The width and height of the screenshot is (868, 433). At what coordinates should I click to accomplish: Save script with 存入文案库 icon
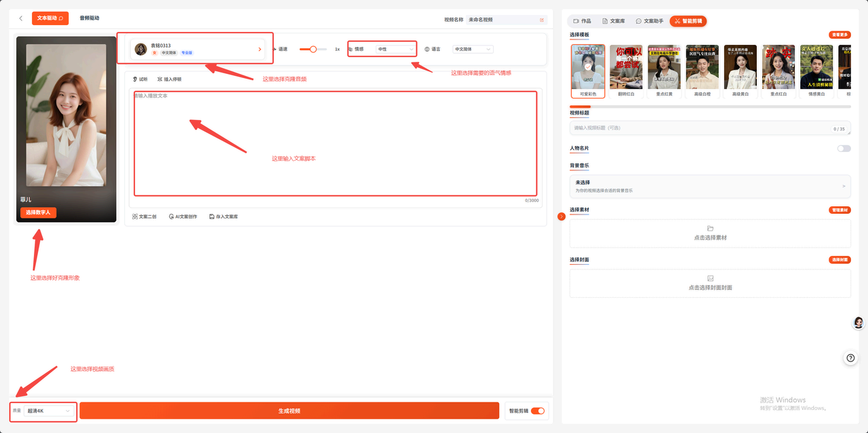[x=212, y=216]
